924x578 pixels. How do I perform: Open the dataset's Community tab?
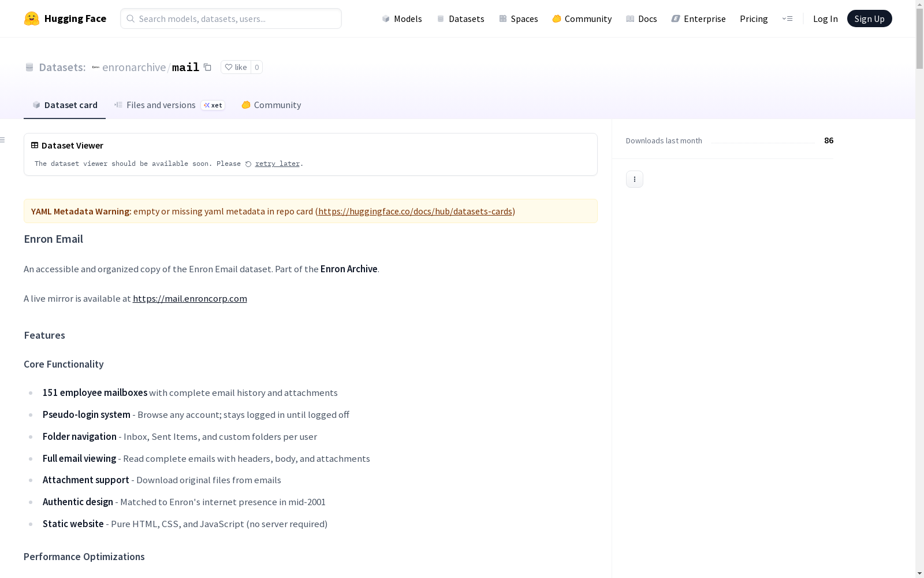click(x=271, y=105)
